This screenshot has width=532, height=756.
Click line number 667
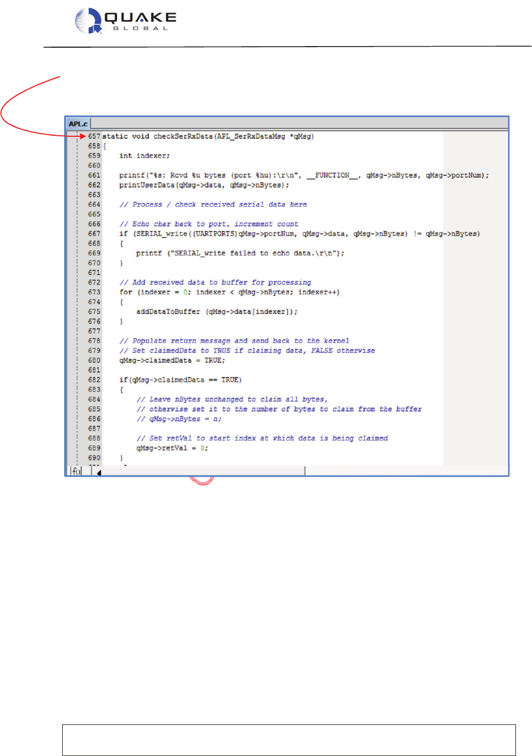94,234
